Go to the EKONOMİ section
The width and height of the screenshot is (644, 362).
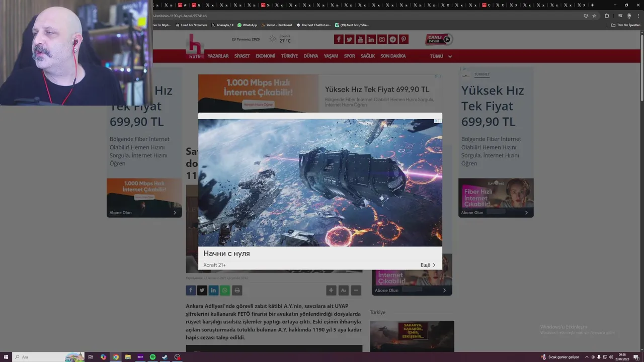click(265, 56)
